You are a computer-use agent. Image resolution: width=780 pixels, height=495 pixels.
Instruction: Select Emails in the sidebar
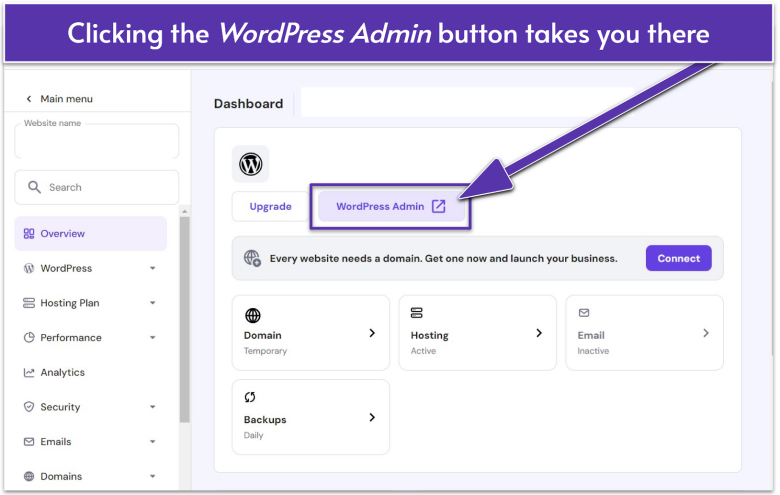click(91, 442)
